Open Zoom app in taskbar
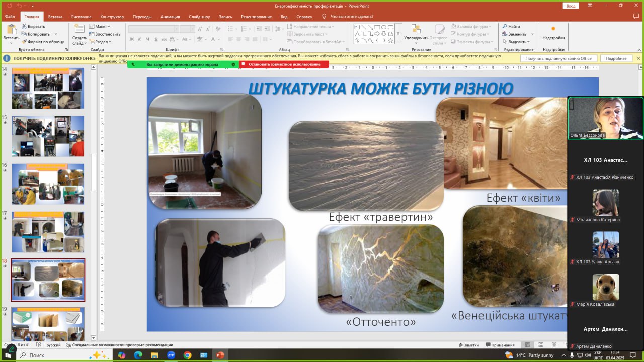The width and height of the screenshot is (644, 362). tap(171, 355)
